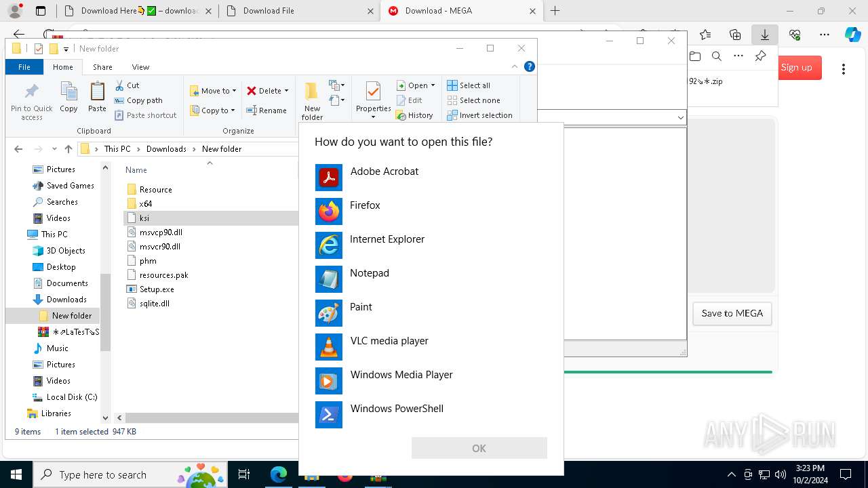Click Pin to Quick access
This screenshot has height=488, width=868.
click(x=31, y=101)
